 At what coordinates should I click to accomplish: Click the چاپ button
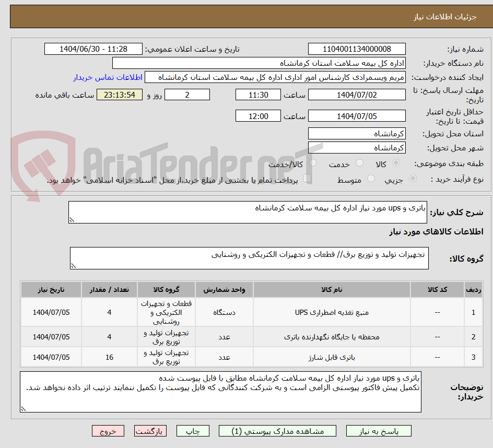(193, 431)
